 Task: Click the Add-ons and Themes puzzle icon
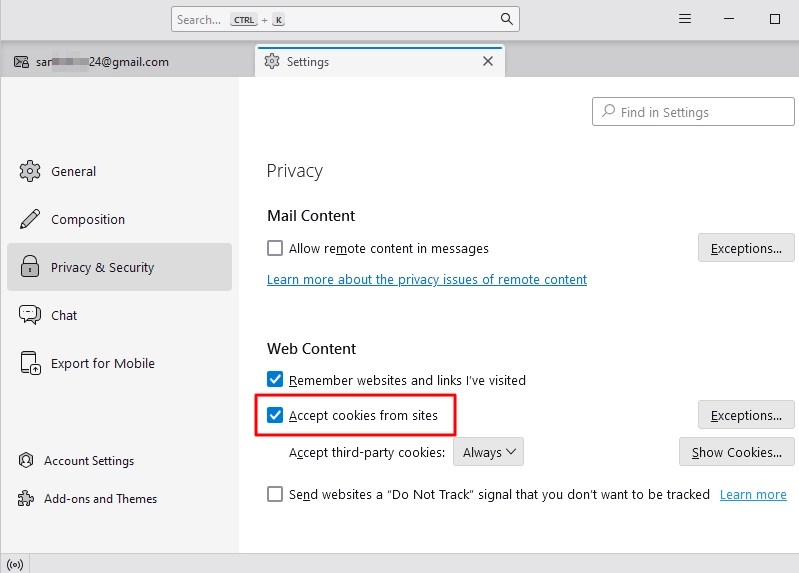tap(26, 498)
